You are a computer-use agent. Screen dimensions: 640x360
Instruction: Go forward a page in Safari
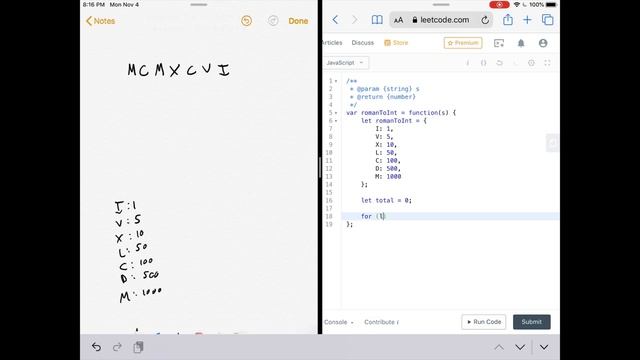point(354,20)
